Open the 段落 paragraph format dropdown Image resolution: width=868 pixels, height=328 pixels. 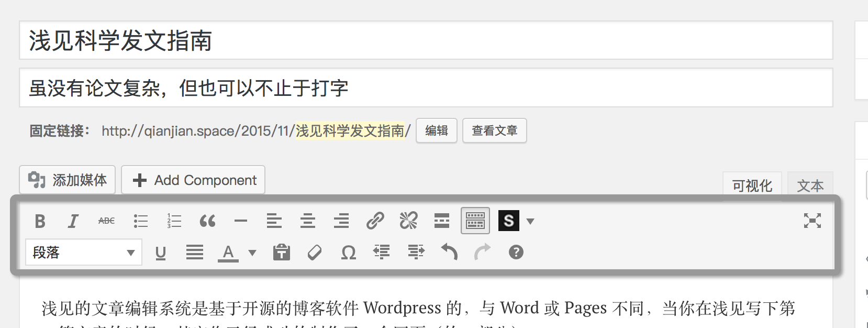[84, 253]
